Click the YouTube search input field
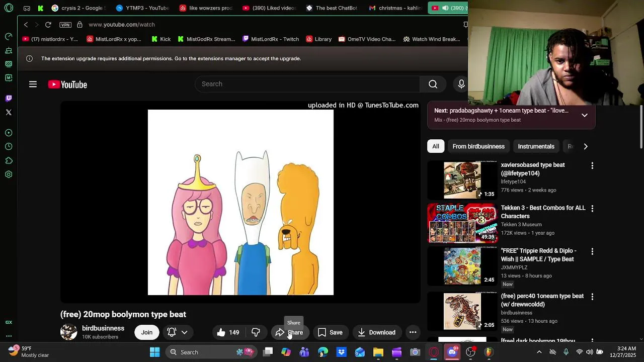This screenshot has width=644, height=362. 307,84
